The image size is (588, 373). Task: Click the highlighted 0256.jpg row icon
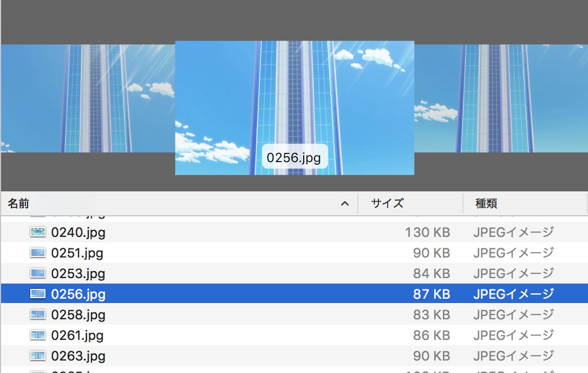coord(37,294)
